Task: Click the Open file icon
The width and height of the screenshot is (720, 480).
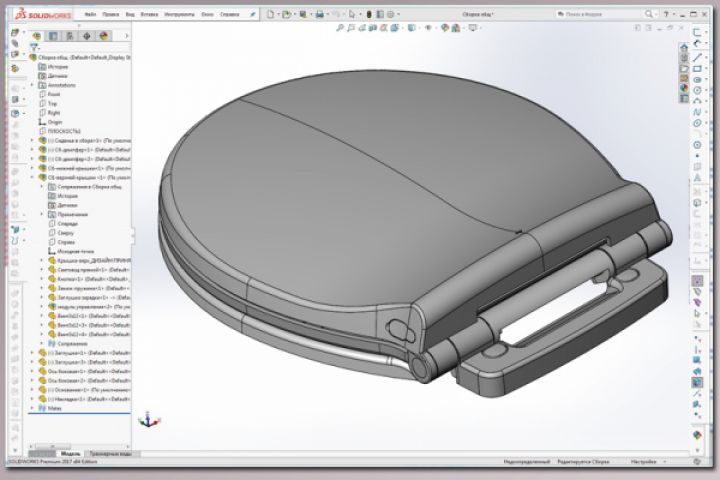Action: point(286,14)
